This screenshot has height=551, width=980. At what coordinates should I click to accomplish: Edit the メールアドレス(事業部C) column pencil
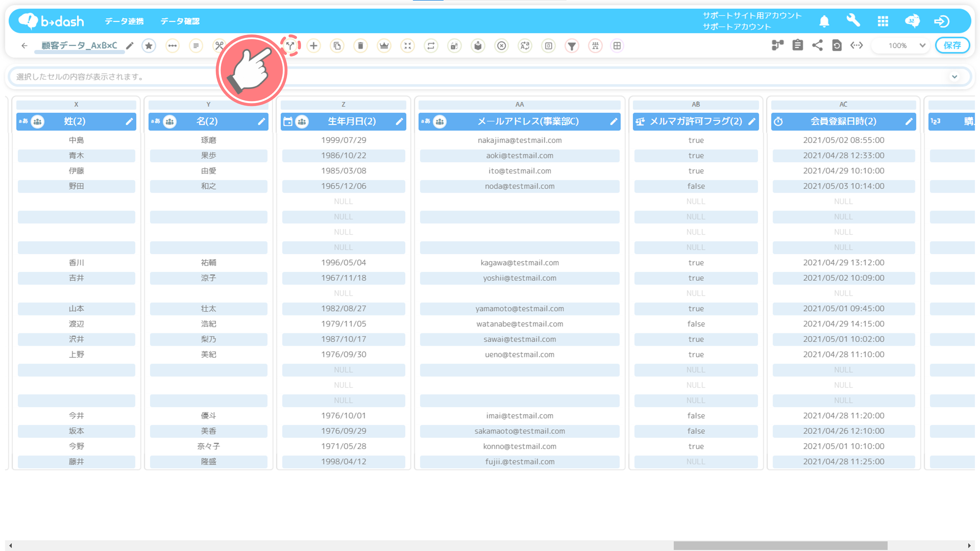click(614, 121)
